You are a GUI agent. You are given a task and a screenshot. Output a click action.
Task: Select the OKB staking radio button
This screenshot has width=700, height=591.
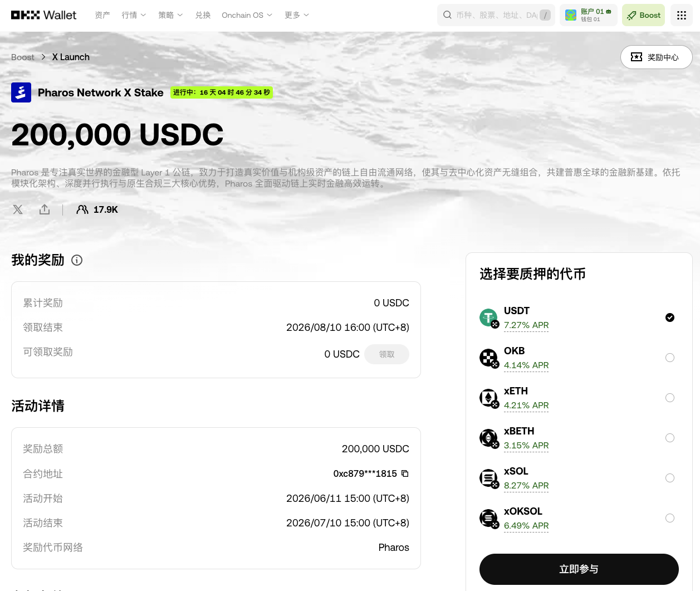click(x=670, y=358)
